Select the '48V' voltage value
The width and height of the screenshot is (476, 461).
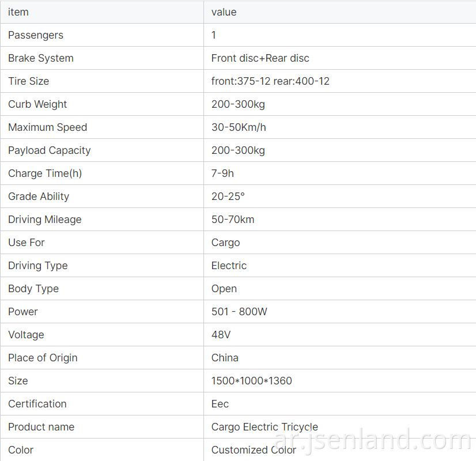click(221, 335)
